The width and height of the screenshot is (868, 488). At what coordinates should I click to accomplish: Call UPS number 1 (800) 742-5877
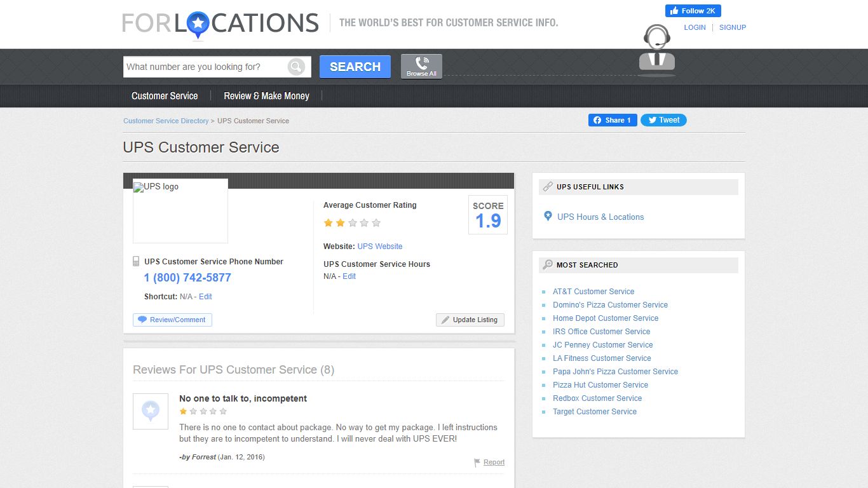point(187,278)
